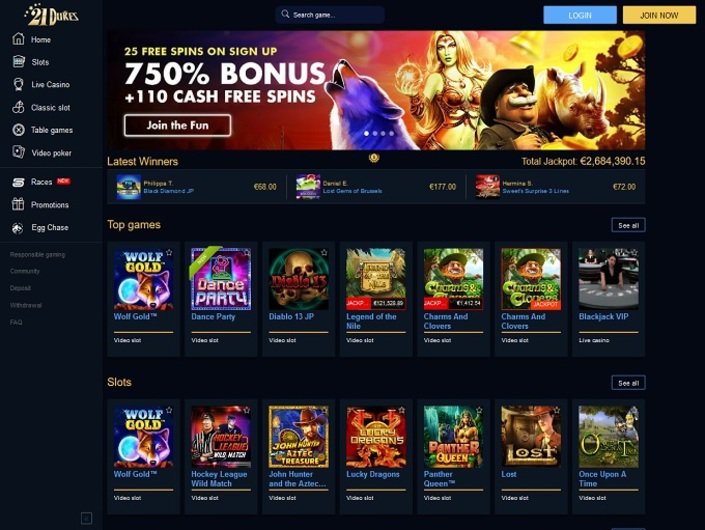
Task: Click the Egg Chase icon
Action: point(18,228)
